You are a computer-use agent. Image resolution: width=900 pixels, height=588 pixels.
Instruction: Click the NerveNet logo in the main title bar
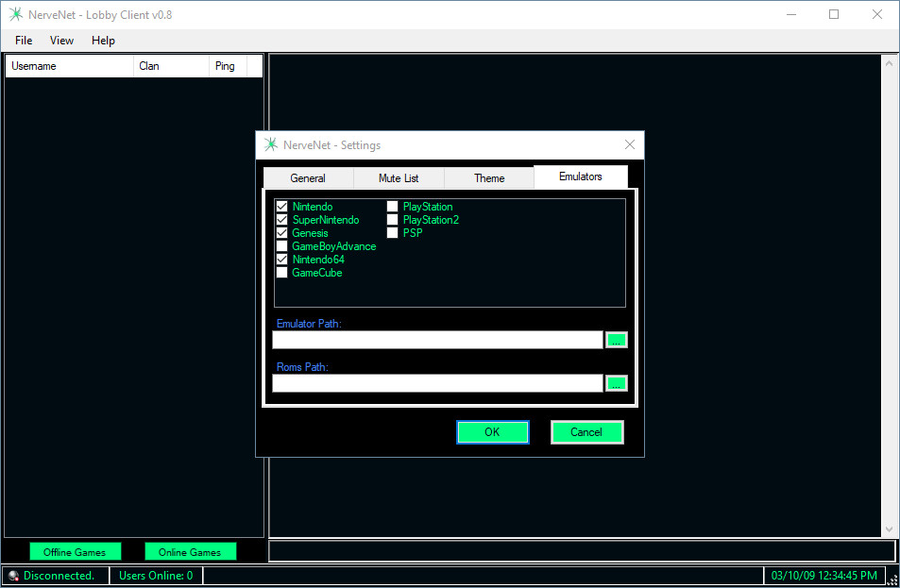pos(15,15)
